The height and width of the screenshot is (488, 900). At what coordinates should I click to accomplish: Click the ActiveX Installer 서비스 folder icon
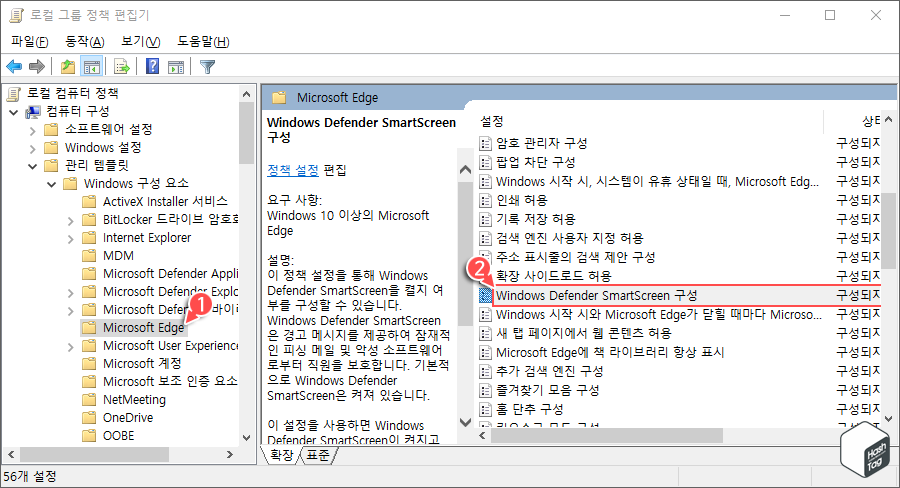point(89,202)
